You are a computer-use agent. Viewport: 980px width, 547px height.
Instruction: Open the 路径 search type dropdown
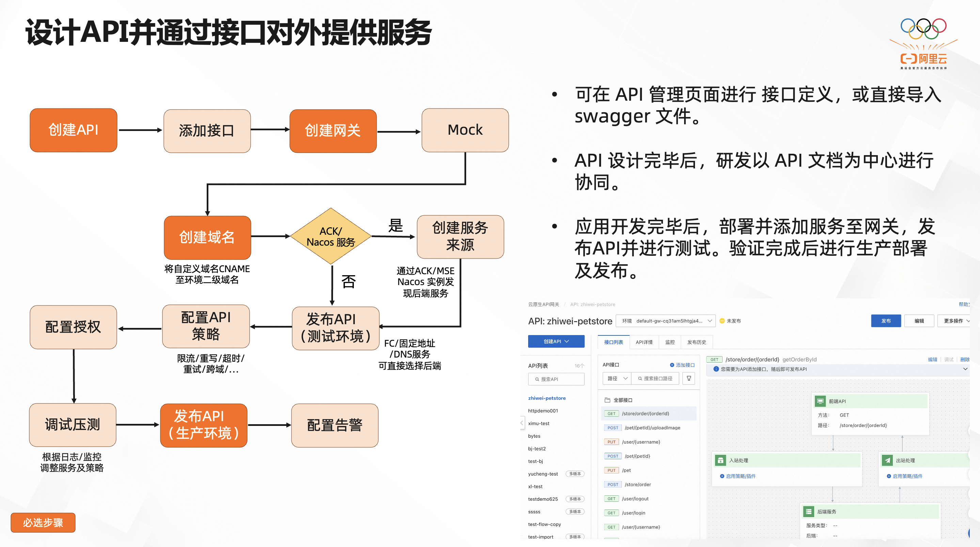[617, 378]
